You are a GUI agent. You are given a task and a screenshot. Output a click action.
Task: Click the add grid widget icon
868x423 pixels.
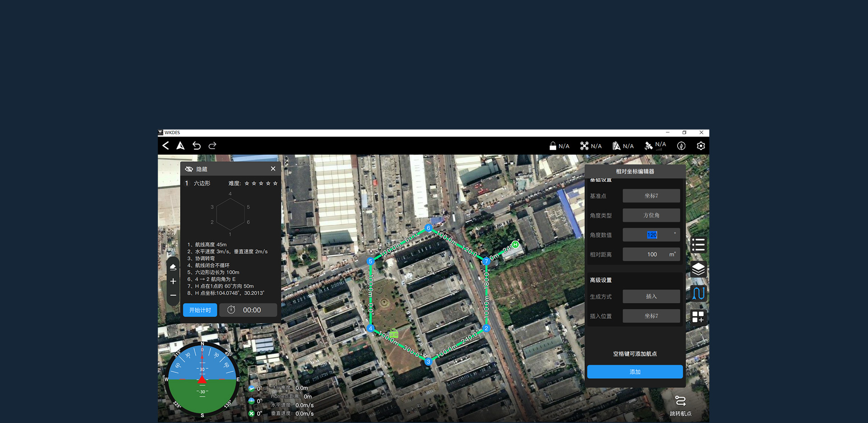698,317
